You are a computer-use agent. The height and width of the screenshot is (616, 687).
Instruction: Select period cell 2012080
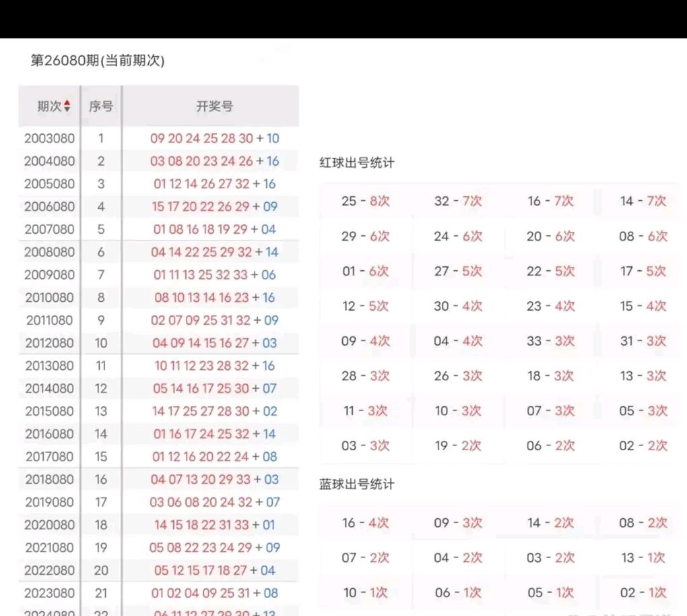50,343
